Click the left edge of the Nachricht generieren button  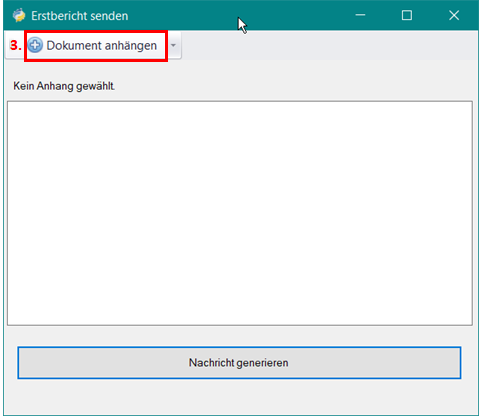tap(19, 363)
